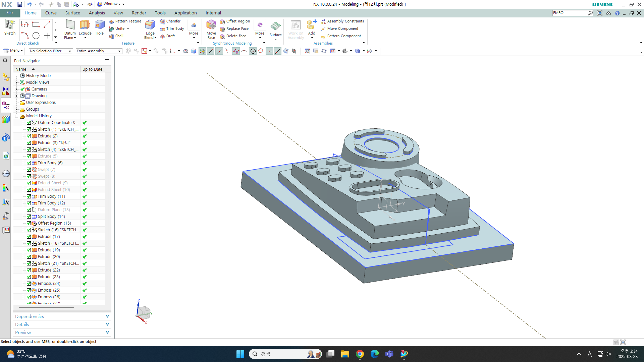Switch to the Analysis ribbon tab
This screenshot has height=362, width=644.
click(97, 13)
